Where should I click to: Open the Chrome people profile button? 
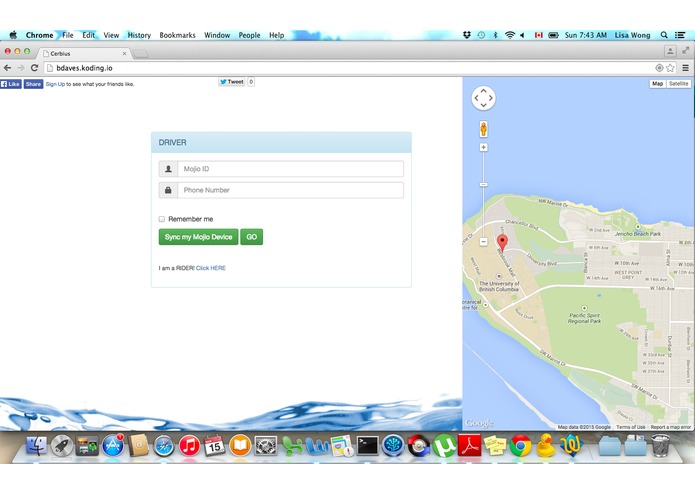click(x=670, y=51)
